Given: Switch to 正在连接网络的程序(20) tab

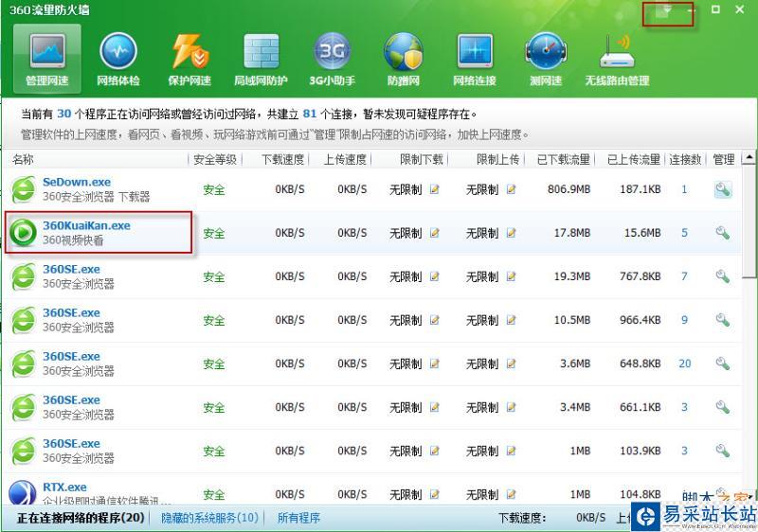Looking at the screenshot, I should coord(81,518).
